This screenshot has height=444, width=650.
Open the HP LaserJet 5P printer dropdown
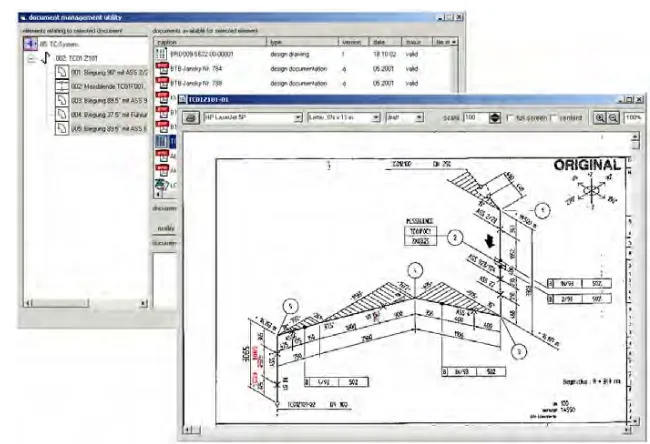tap(297, 118)
